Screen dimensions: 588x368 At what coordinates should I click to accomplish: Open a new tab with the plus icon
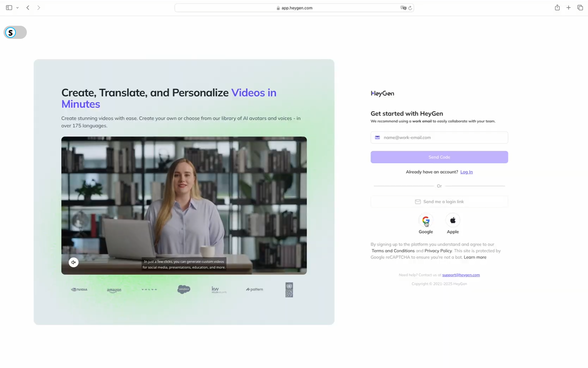(x=569, y=7)
